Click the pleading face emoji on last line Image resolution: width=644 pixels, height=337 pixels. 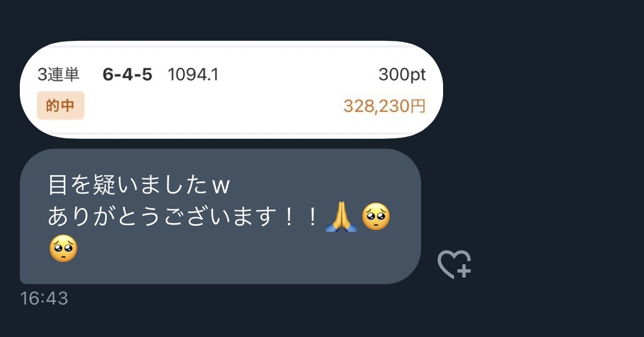[63, 249]
